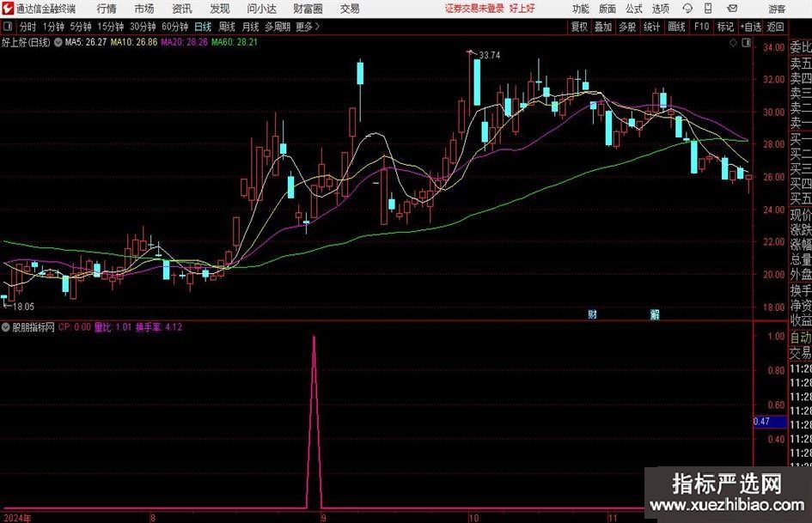Click the 量比: 1.01 indicator value
This screenshot has height=523, width=812.
113,327
